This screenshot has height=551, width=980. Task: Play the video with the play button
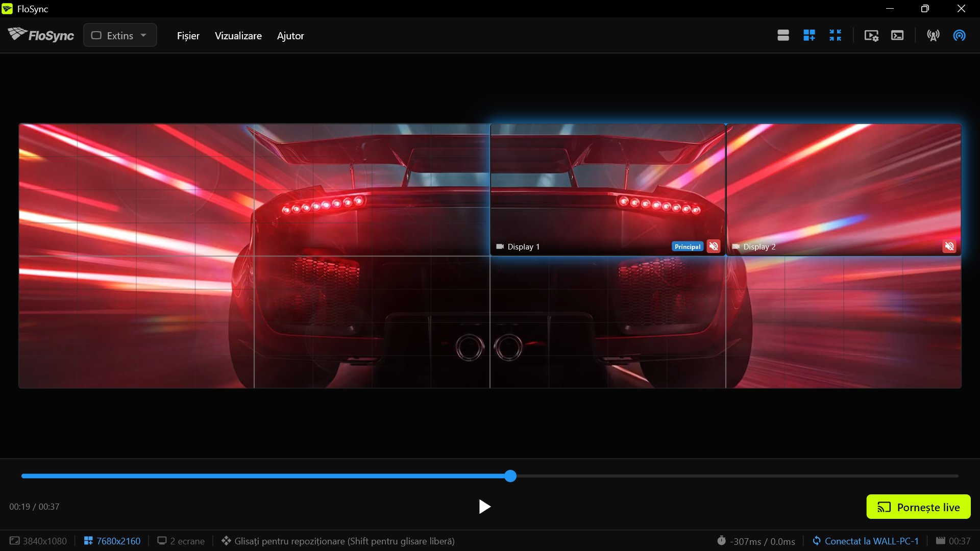coord(484,507)
